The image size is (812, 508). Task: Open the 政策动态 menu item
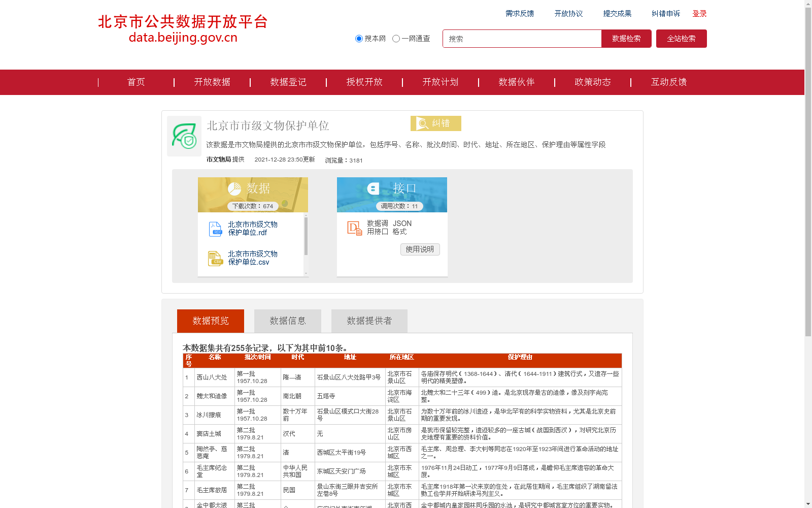tap(592, 82)
